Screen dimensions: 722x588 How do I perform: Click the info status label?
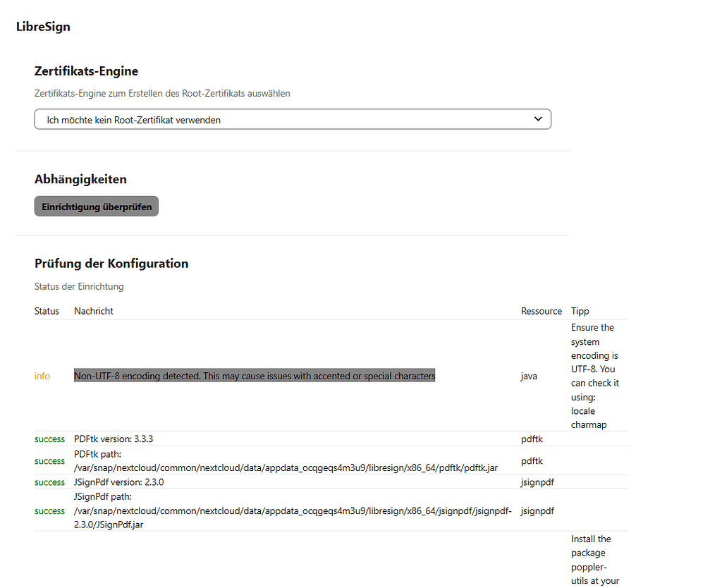tap(42, 376)
